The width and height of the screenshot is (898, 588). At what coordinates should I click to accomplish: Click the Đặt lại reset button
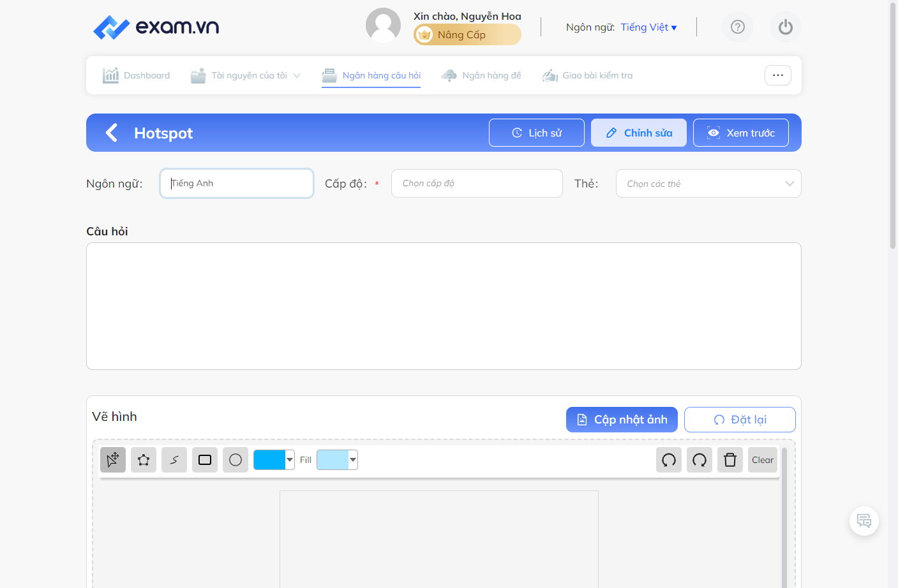pos(740,420)
